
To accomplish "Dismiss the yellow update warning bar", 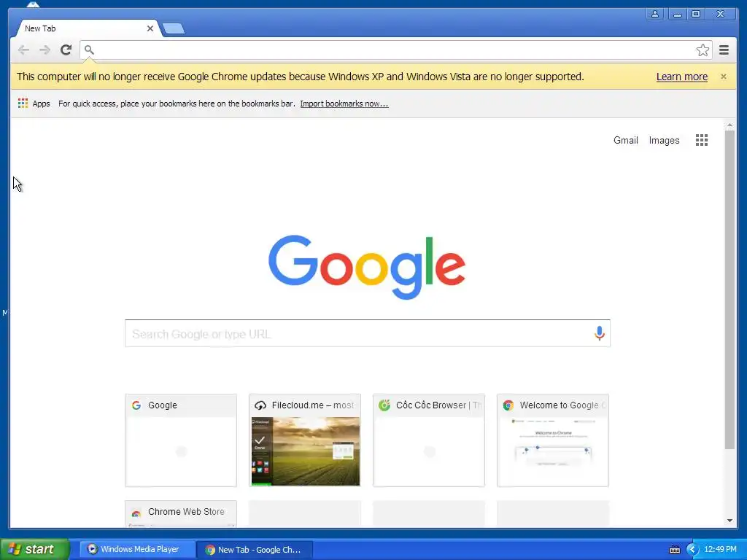I will click(x=723, y=76).
